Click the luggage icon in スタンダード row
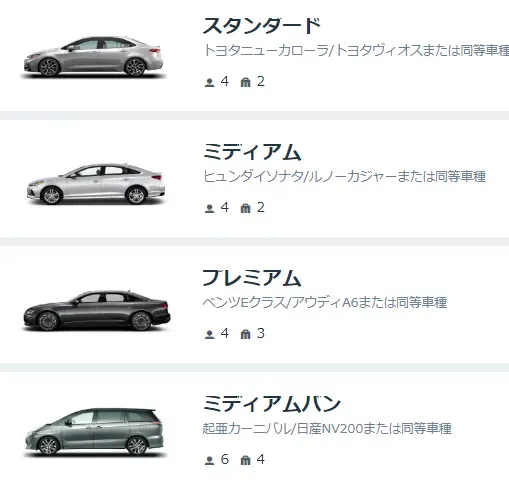The image size is (509, 487). (x=245, y=82)
